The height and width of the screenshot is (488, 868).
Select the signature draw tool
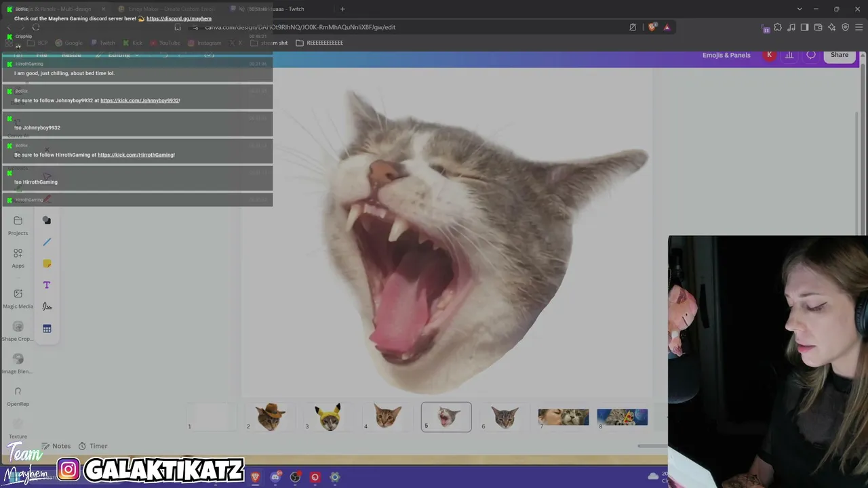[x=47, y=306]
